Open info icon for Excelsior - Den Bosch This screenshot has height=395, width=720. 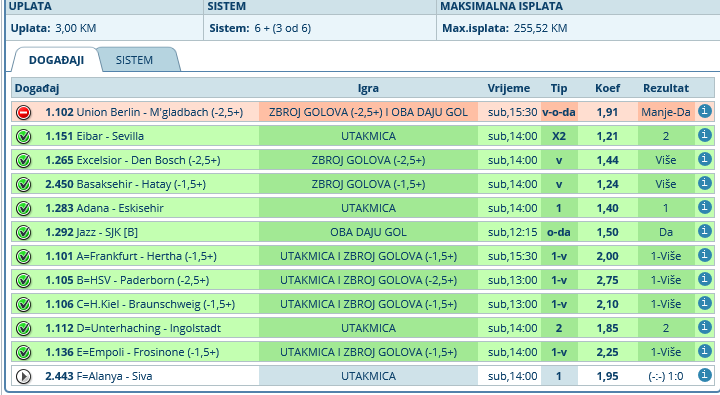click(x=705, y=159)
